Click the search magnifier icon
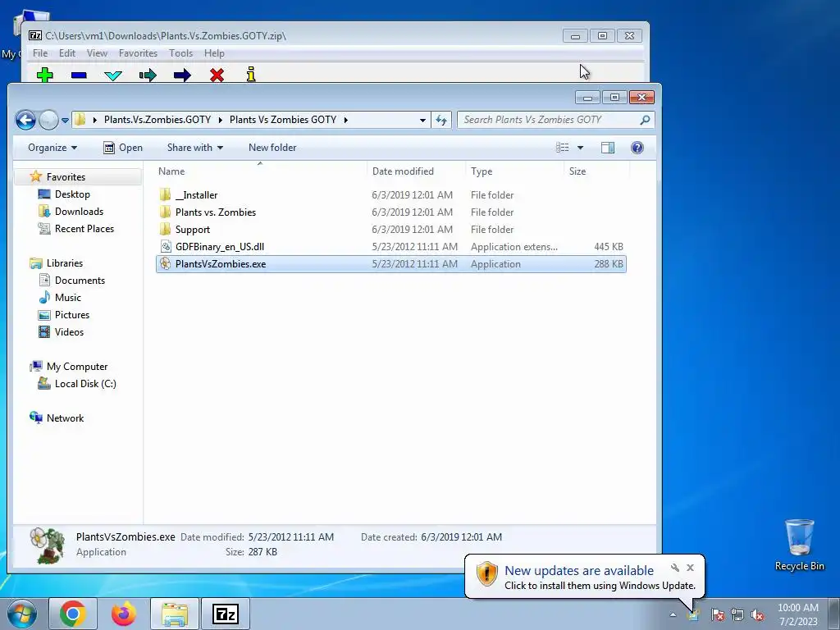 [x=645, y=120]
